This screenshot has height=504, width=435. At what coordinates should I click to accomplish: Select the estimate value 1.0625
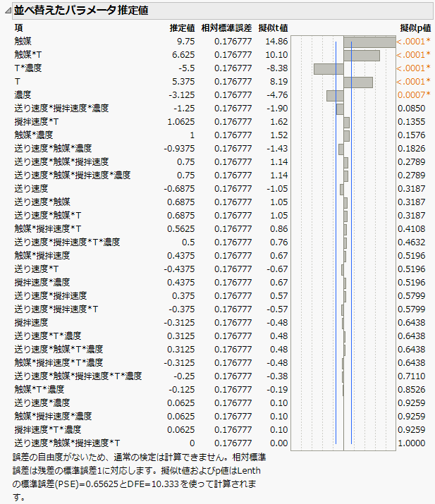tap(181, 122)
